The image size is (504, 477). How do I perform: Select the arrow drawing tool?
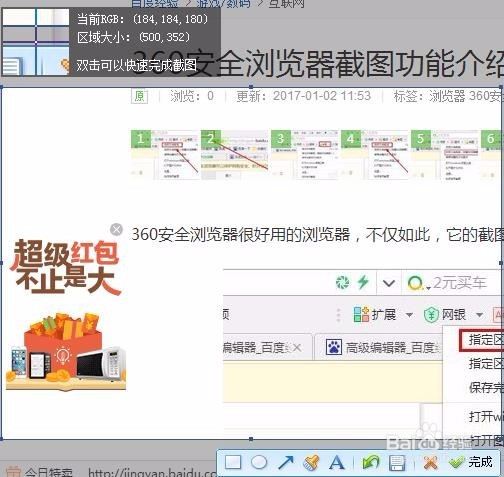pyautogui.click(x=286, y=462)
